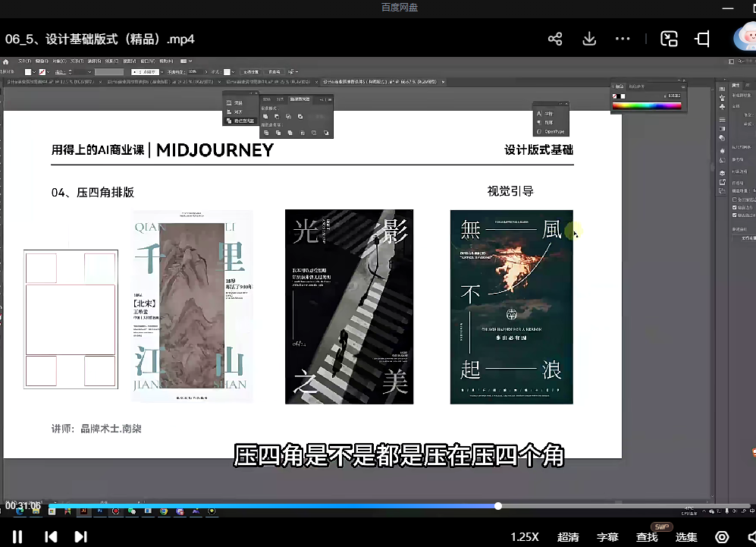Switch to the document tab at 66.67% zoom

click(380, 82)
